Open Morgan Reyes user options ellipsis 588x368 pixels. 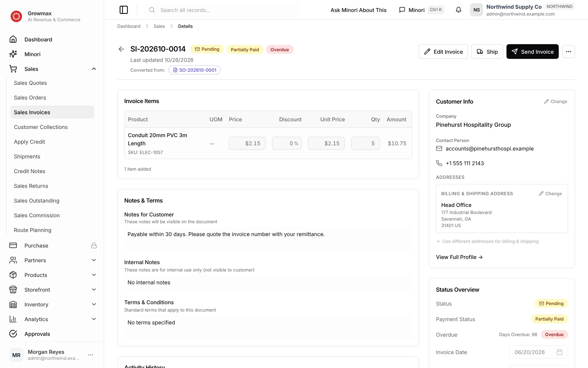tap(91, 355)
